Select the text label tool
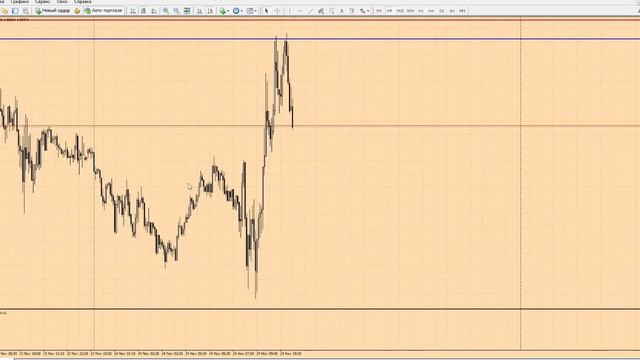 (352, 11)
